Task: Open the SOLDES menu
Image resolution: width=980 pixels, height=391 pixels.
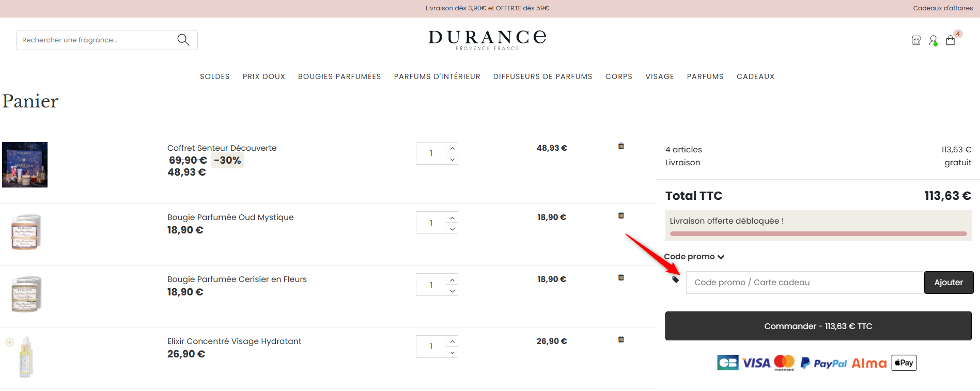Action: click(215, 76)
